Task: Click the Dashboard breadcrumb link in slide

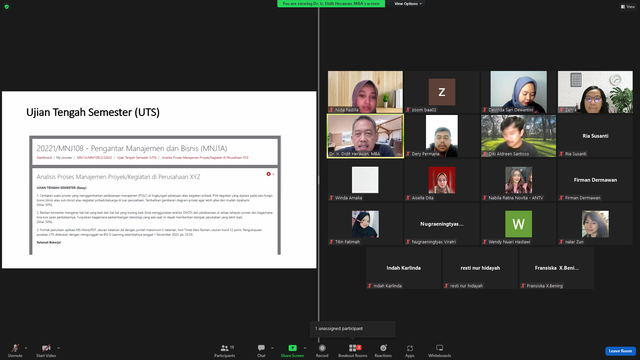Action: pos(44,158)
